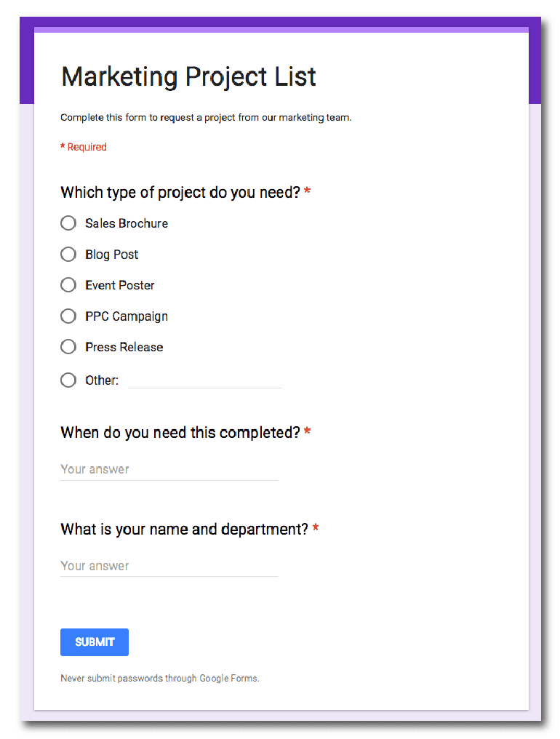
Task: Click the text field next to Other
Action: tap(205, 380)
